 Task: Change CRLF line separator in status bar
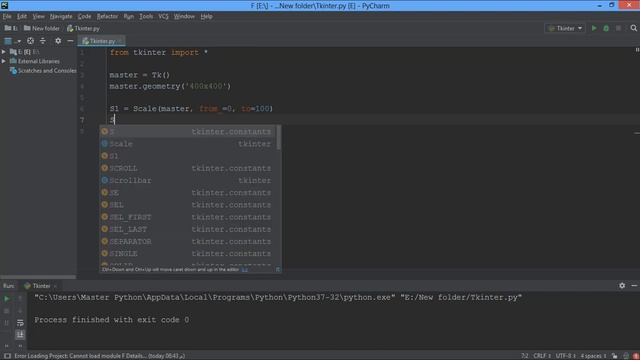point(542,356)
